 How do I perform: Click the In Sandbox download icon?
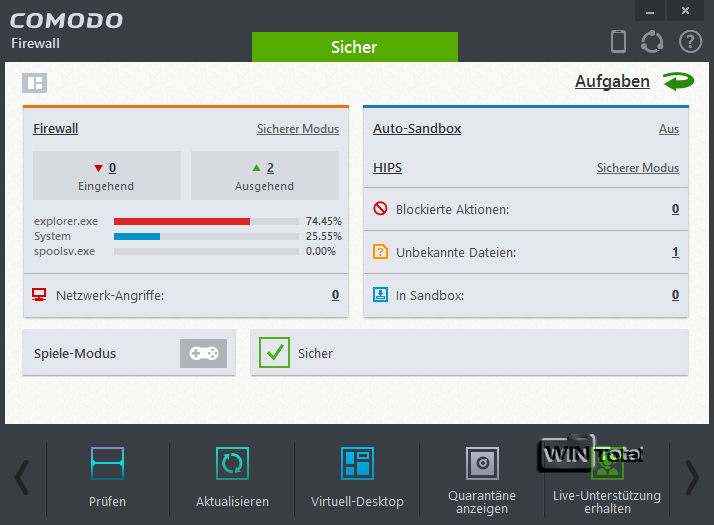[x=380, y=295]
